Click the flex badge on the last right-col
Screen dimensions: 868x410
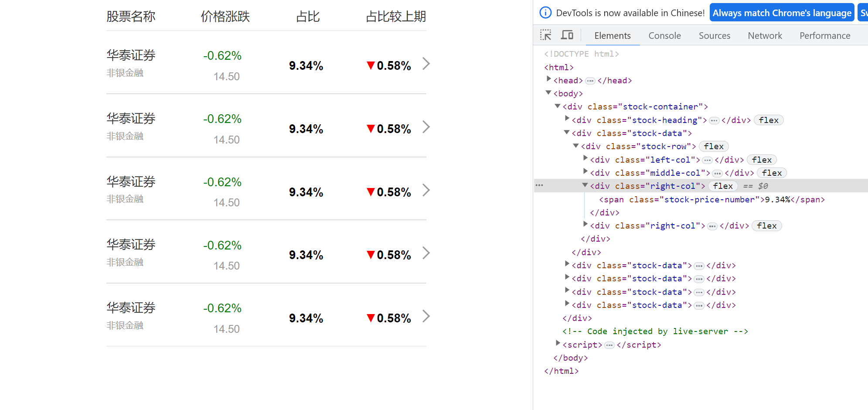[766, 225]
